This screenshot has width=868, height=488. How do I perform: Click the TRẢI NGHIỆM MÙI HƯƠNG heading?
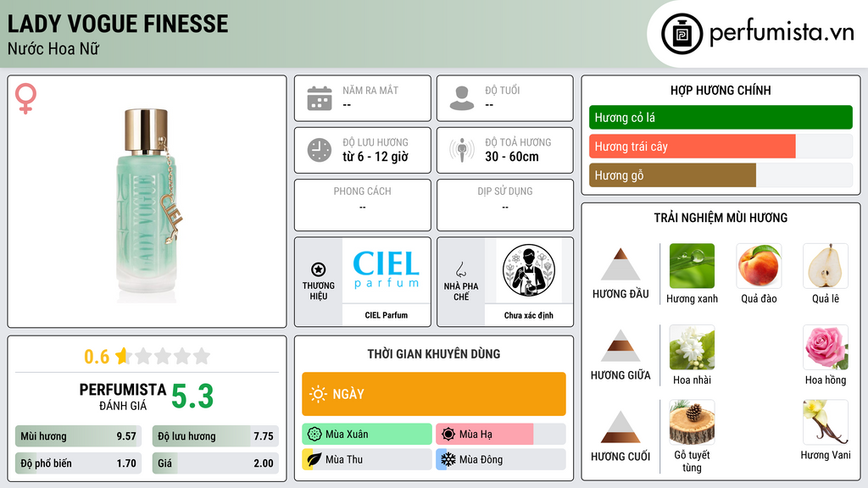[721, 218]
